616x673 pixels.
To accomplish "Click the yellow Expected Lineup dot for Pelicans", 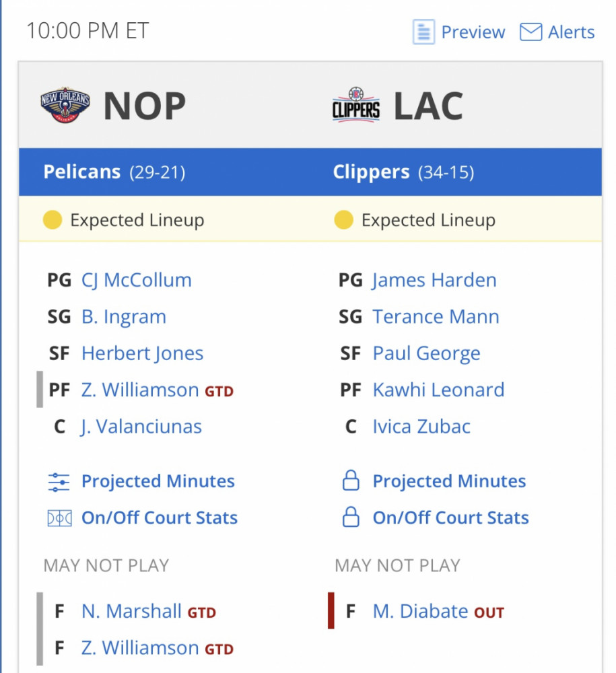I will point(53,220).
